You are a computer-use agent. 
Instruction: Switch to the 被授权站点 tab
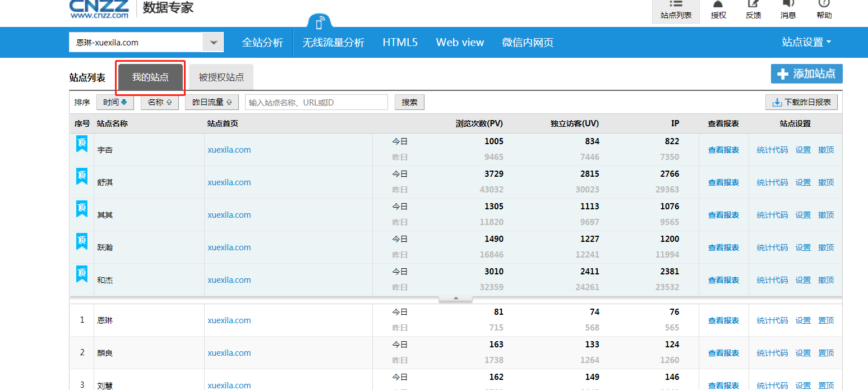[220, 77]
